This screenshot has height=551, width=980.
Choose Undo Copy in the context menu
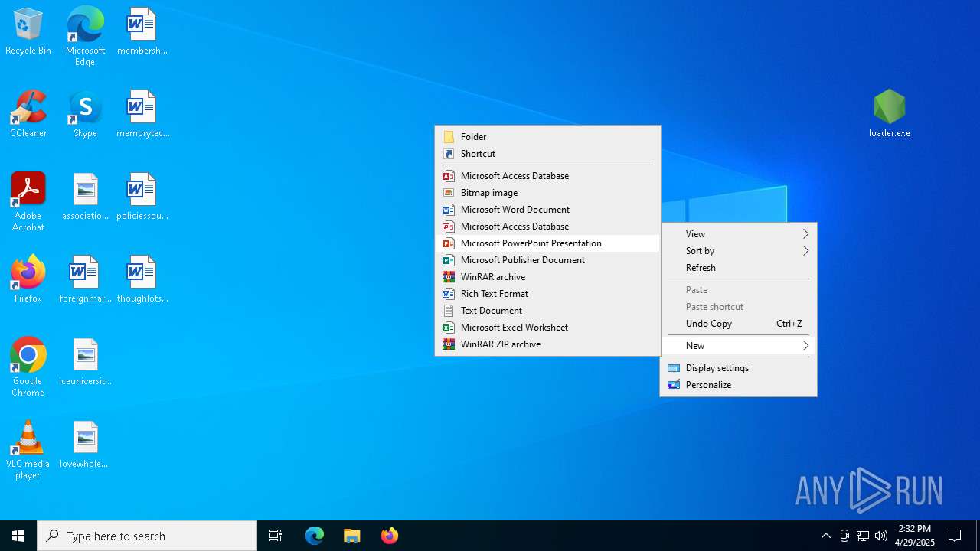pos(739,324)
